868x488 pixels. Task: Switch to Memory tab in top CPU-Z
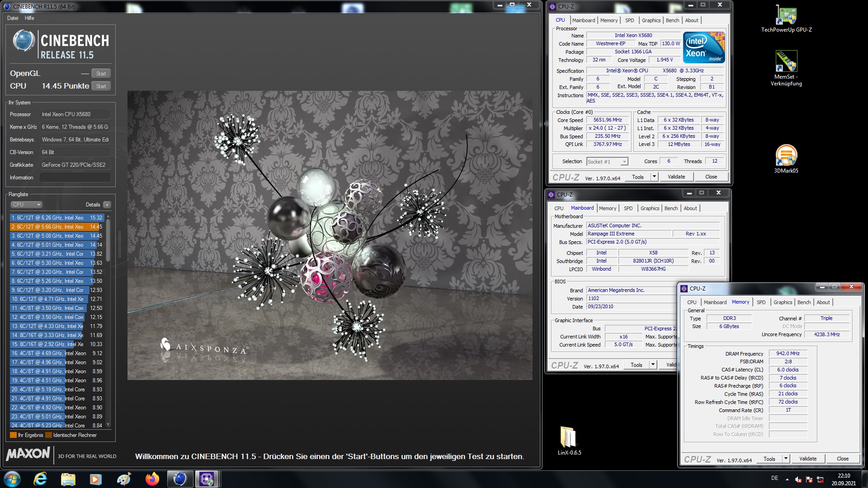tap(609, 20)
